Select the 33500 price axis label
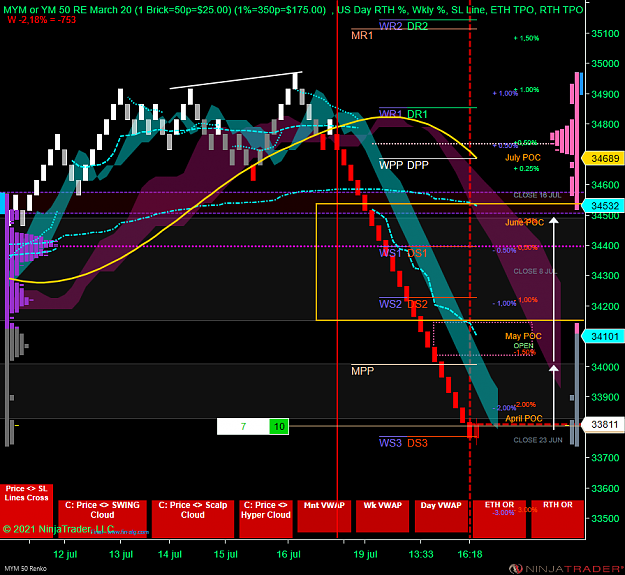This screenshot has height=575, width=625. 605,518
